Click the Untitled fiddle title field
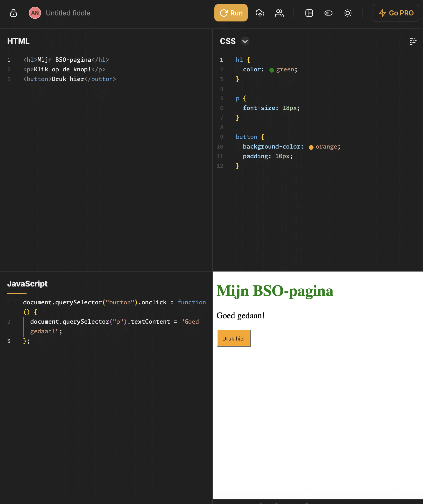This screenshot has height=504, width=423. tap(68, 13)
